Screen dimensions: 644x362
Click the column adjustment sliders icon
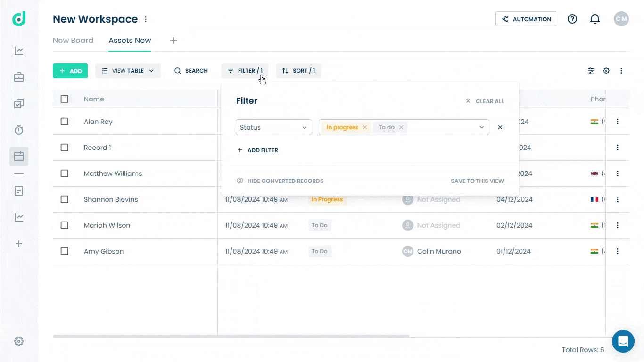click(x=591, y=71)
